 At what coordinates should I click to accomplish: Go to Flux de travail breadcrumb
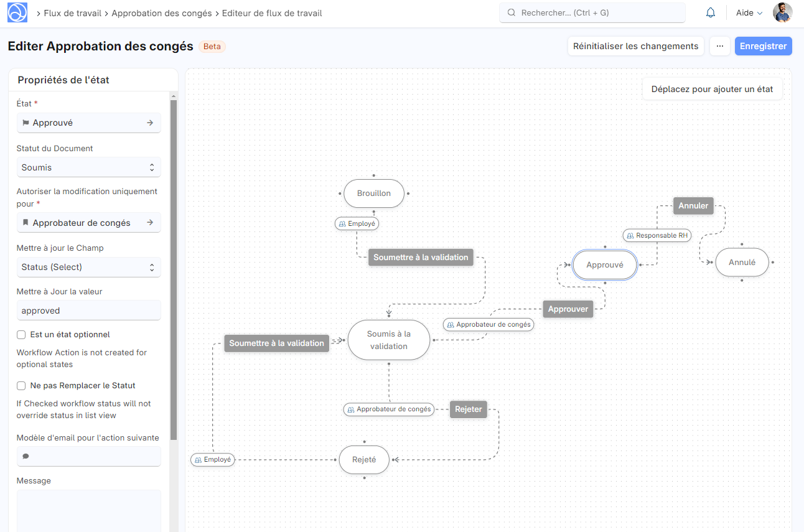(x=72, y=13)
